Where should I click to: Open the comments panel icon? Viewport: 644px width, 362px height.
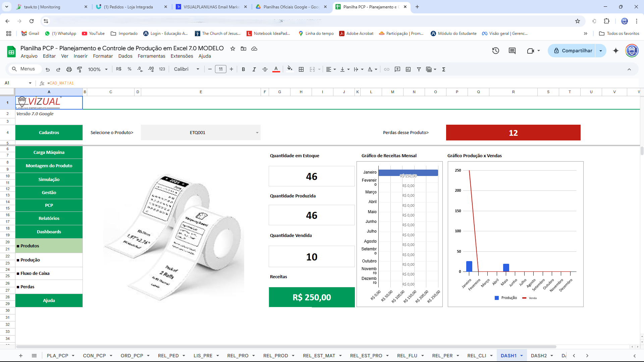pos(512,51)
